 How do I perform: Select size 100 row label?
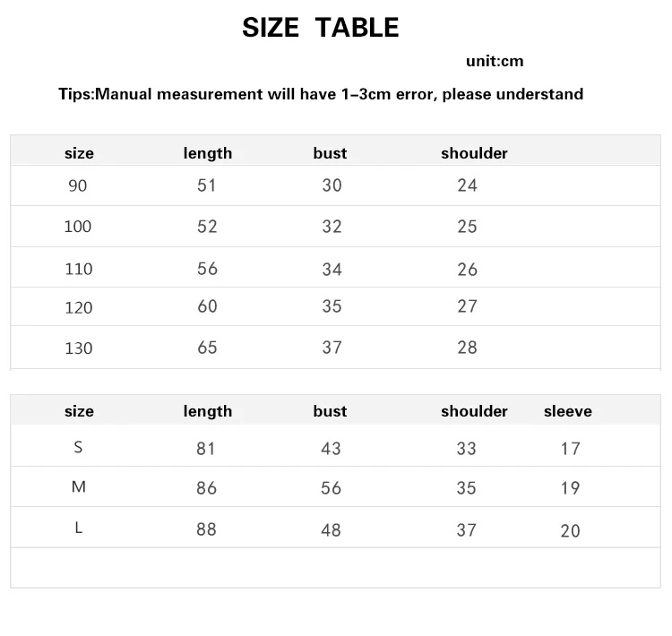(78, 227)
